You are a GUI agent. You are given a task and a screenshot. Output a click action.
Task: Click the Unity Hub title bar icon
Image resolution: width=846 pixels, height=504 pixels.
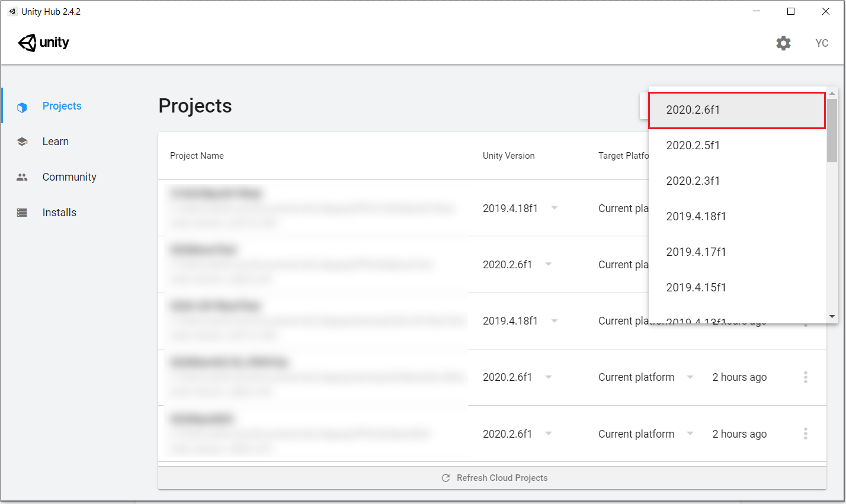click(12, 12)
